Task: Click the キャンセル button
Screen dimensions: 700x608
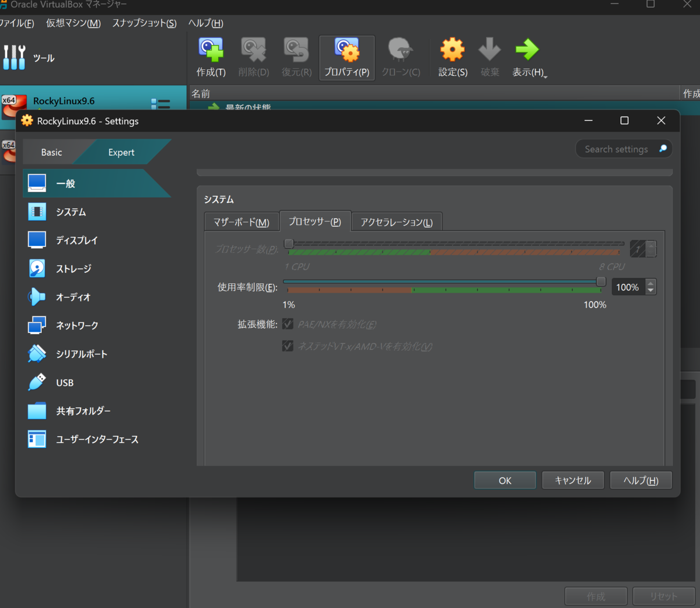Action: click(573, 480)
